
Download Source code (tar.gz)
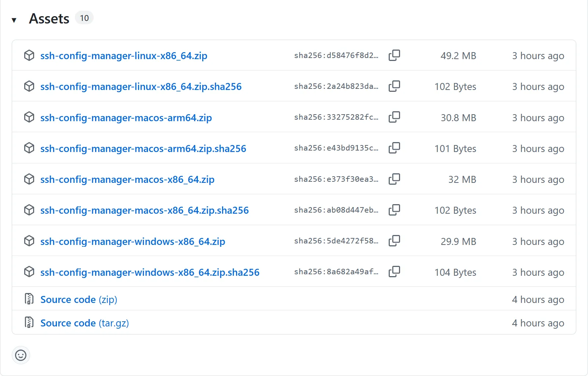84,323
